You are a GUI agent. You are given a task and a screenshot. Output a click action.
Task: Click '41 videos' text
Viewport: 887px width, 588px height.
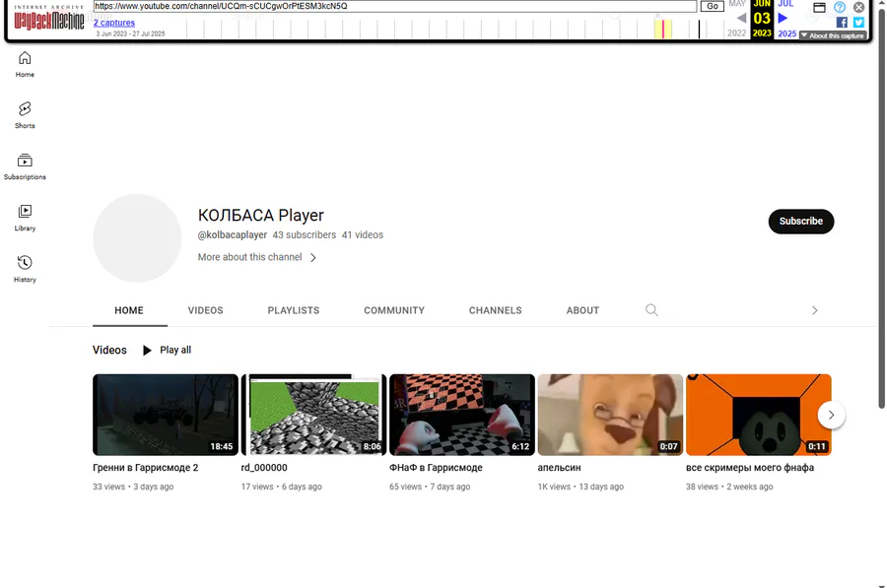click(363, 234)
